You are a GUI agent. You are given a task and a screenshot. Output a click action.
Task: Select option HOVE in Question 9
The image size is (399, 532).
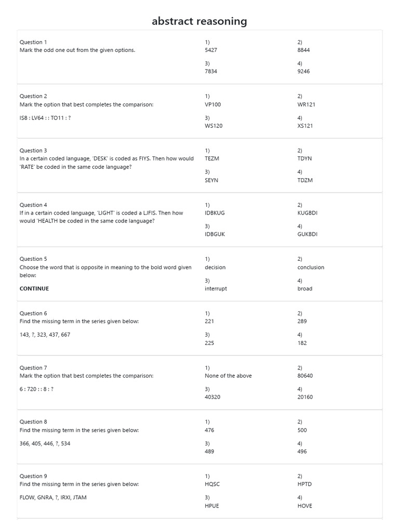click(305, 506)
